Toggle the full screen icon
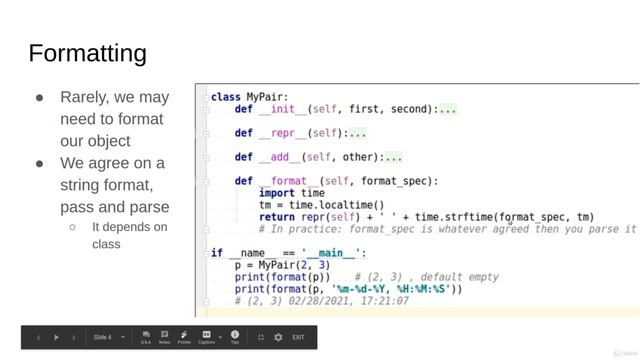 coord(260,338)
